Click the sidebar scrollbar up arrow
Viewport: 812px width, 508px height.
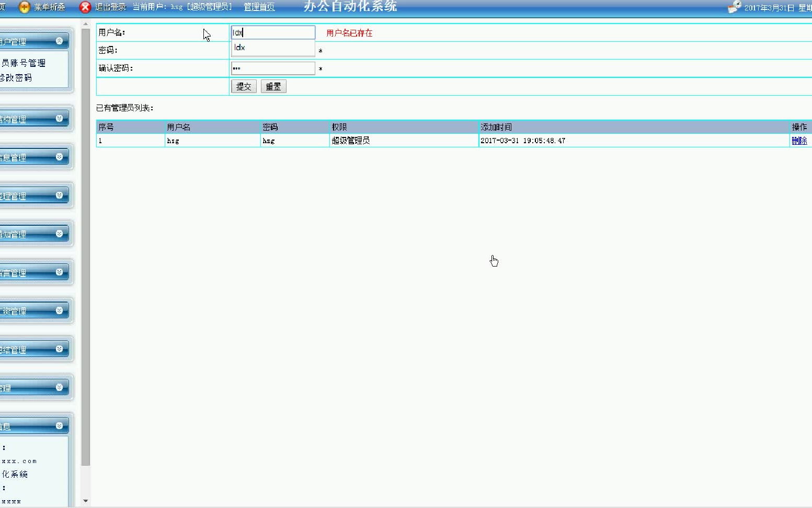(86, 24)
